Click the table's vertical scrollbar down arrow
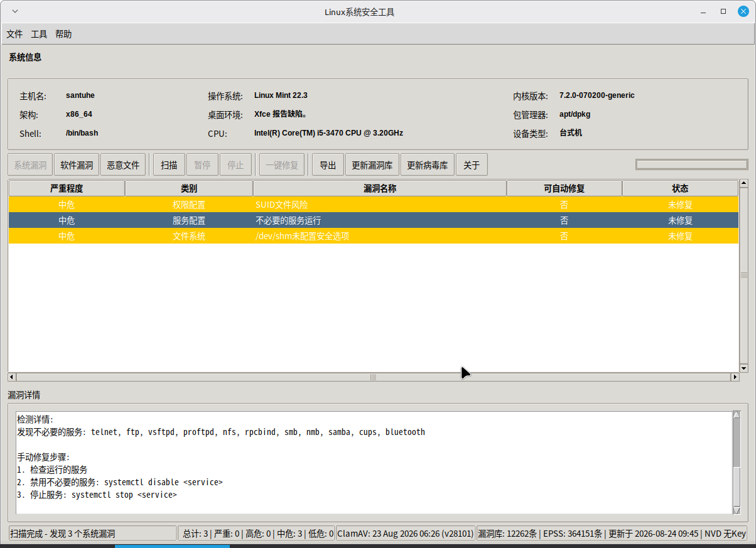 744,368
